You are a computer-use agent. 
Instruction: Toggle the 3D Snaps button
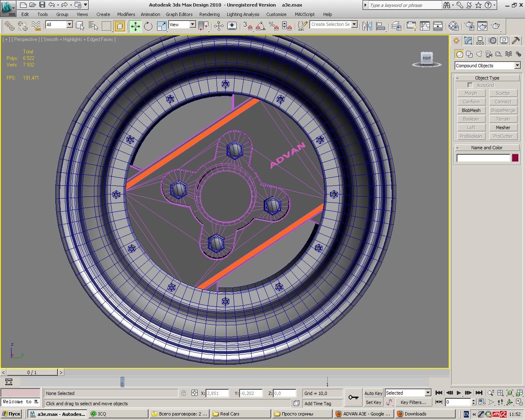click(247, 26)
